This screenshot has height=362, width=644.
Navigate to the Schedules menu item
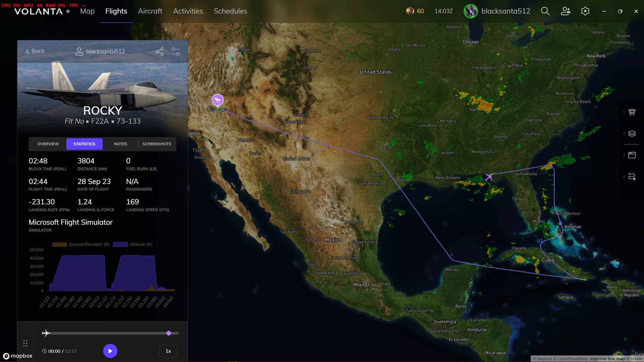pyautogui.click(x=230, y=11)
